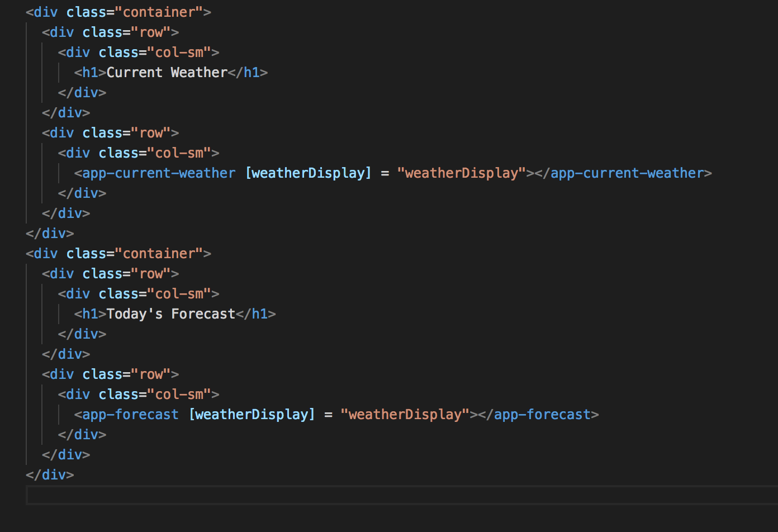Place cursor in the "Today's Forecast" heading text
The height and width of the screenshot is (532, 778).
coord(171,314)
